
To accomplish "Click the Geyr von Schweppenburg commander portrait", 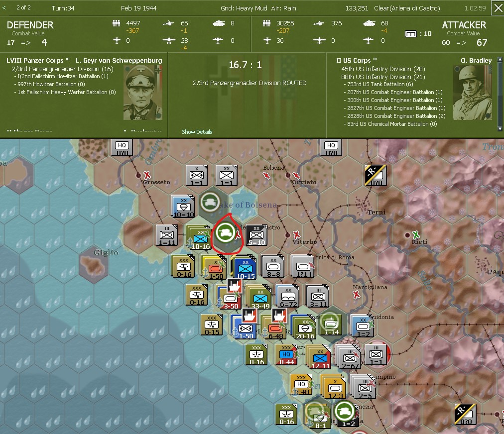I will point(143,93).
